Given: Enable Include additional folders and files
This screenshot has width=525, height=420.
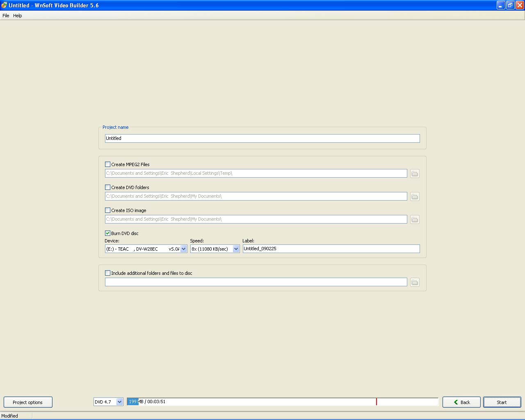Looking at the screenshot, I should [108, 273].
